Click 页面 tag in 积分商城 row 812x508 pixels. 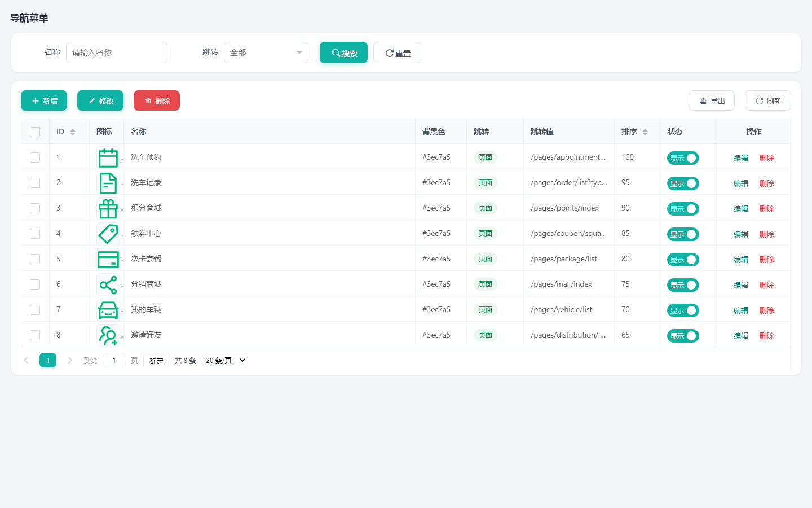click(486, 208)
